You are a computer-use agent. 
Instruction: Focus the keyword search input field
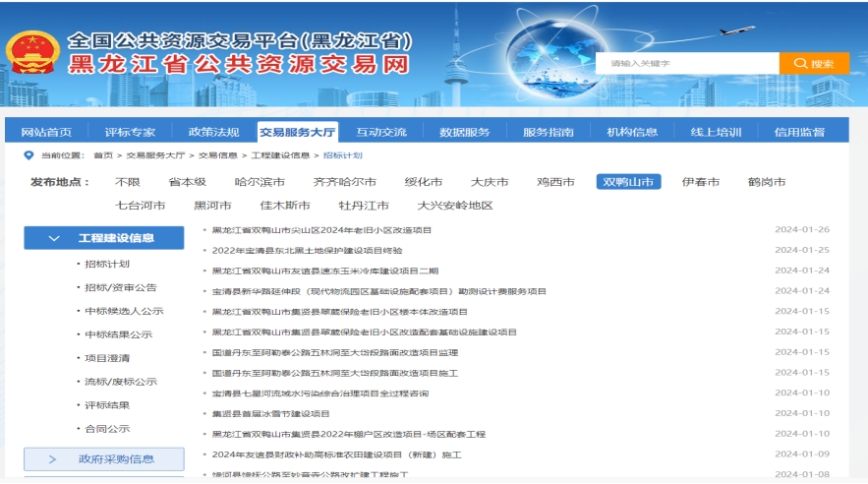point(687,63)
